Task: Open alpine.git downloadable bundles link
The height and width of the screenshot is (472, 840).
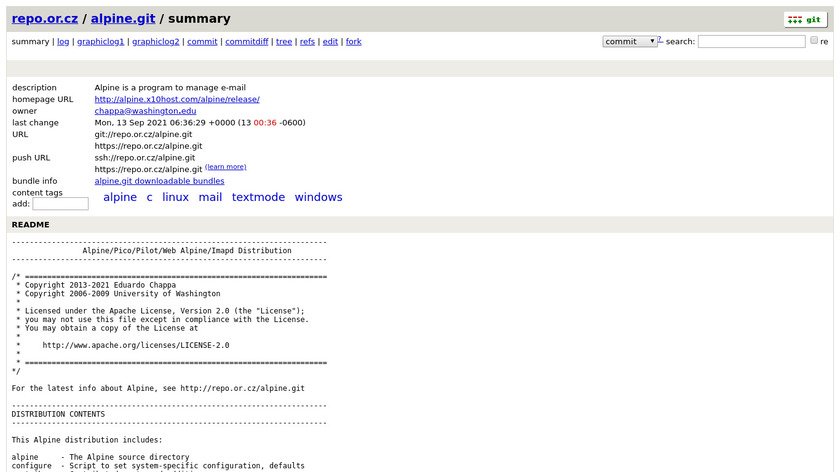Action: [160, 181]
